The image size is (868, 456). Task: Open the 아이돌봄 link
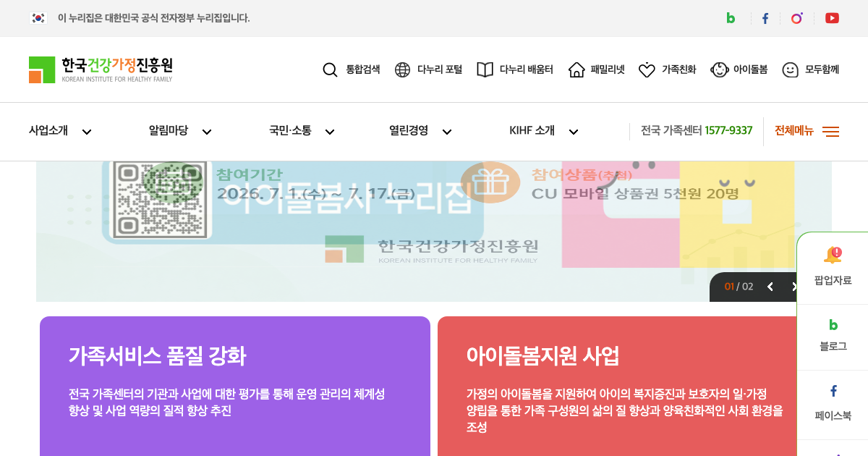pyautogui.click(x=751, y=69)
